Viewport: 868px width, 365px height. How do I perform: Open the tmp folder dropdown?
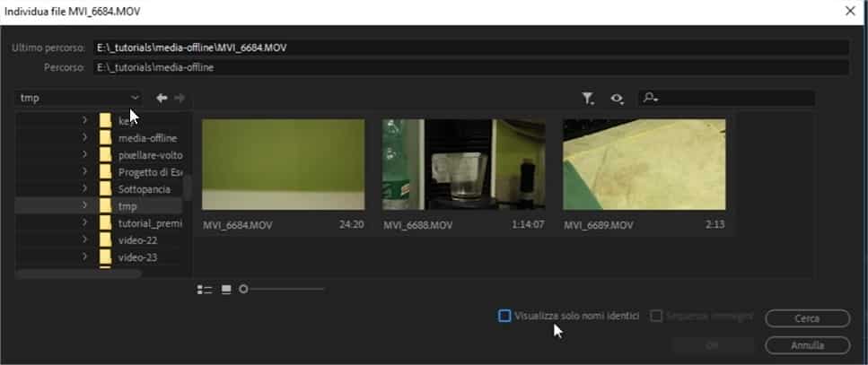coord(79,98)
